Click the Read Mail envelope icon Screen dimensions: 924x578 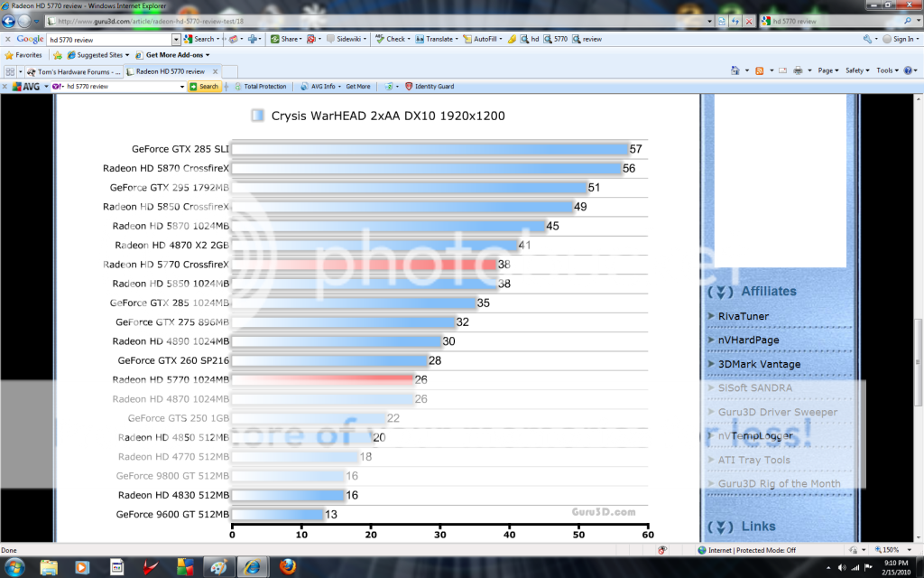[782, 70]
